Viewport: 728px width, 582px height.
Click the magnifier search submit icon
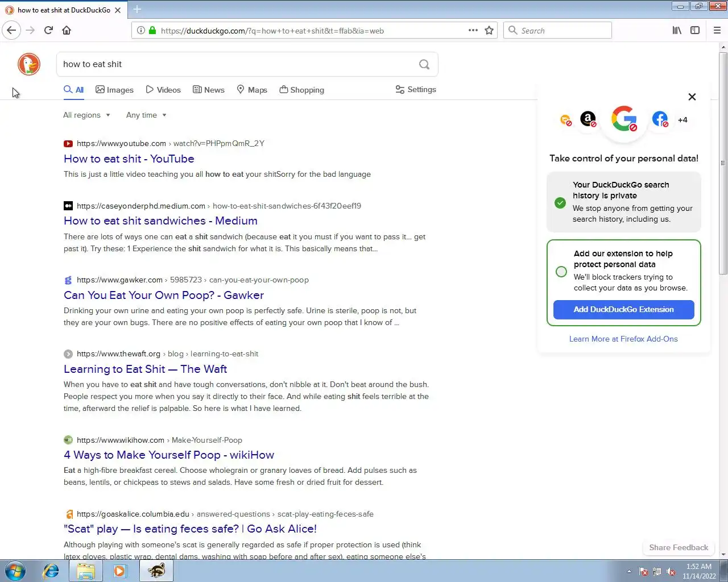coord(424,64)
